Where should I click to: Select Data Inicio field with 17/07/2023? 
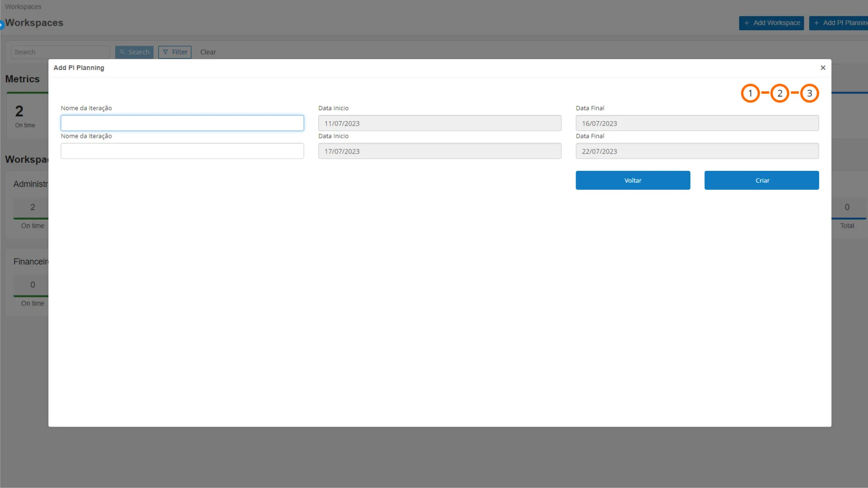tap(440, 151)
